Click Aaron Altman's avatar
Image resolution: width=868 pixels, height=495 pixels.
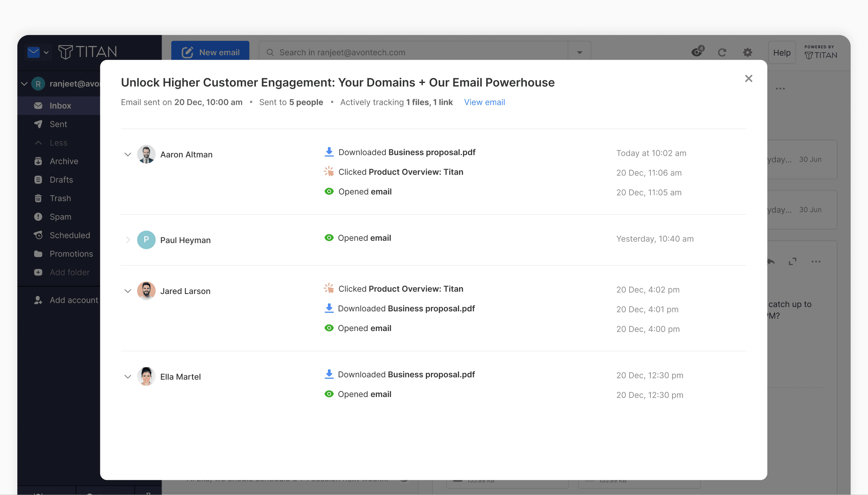coord(146,154)
